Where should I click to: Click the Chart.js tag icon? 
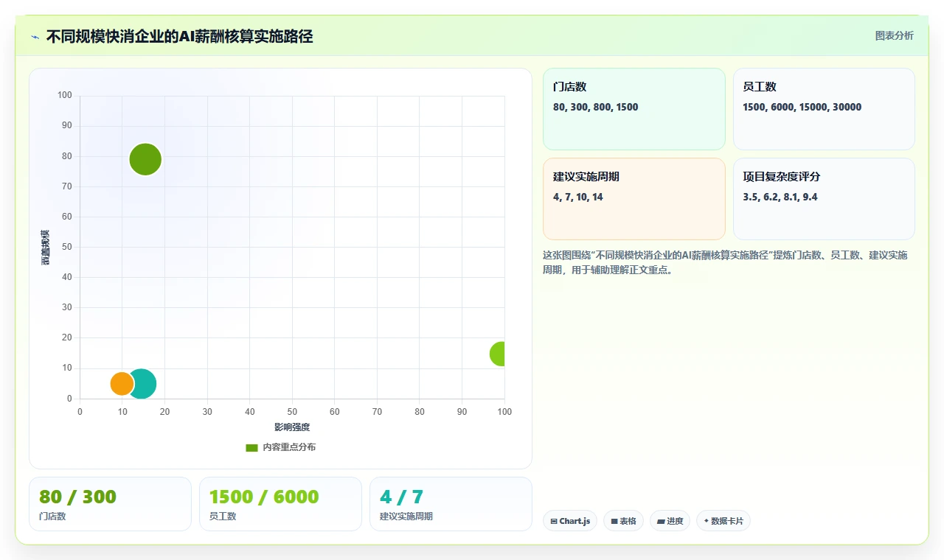point(554,521)
